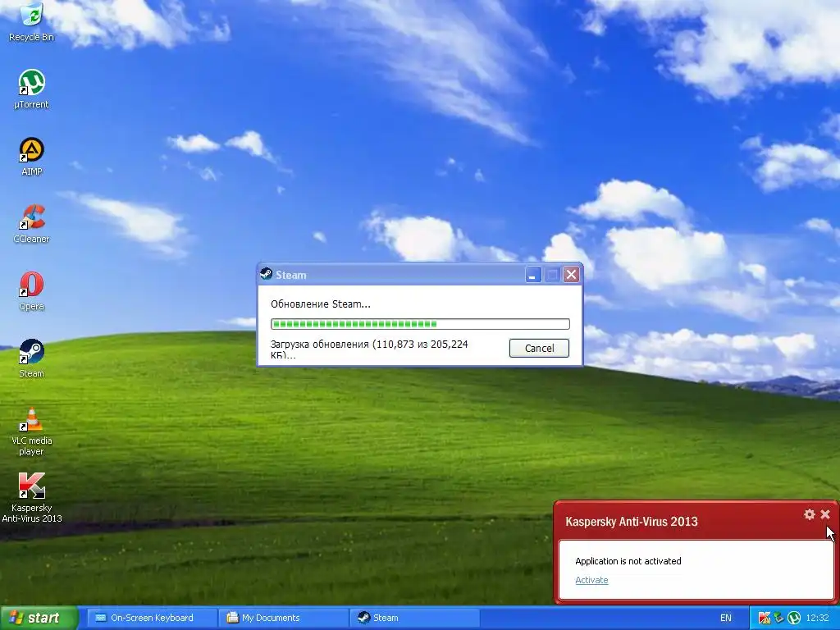Screen dimensions: 840x630
Task: Click the 'Загрузка обновления' status text
Action: tap(369, 349)
